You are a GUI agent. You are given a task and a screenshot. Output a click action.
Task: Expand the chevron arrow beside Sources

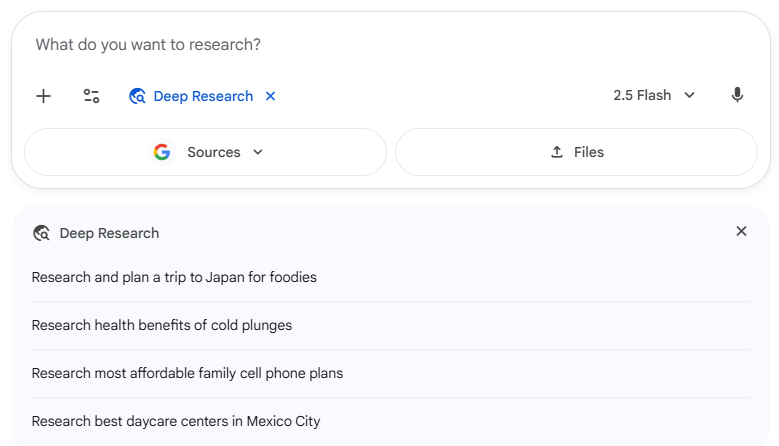(x=258, y=152)
